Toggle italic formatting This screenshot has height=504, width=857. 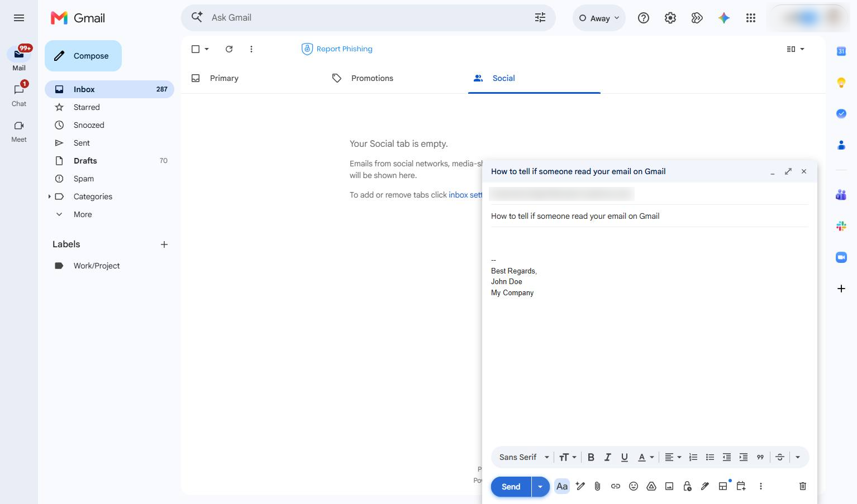[608, 457]
